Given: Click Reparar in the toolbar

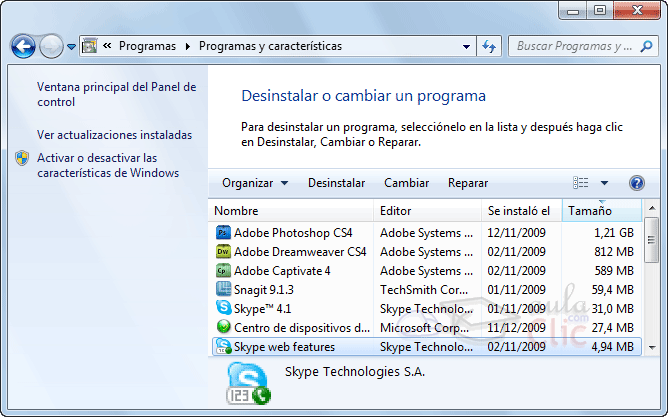Looking at the screenshot, I should pos(468,183).
